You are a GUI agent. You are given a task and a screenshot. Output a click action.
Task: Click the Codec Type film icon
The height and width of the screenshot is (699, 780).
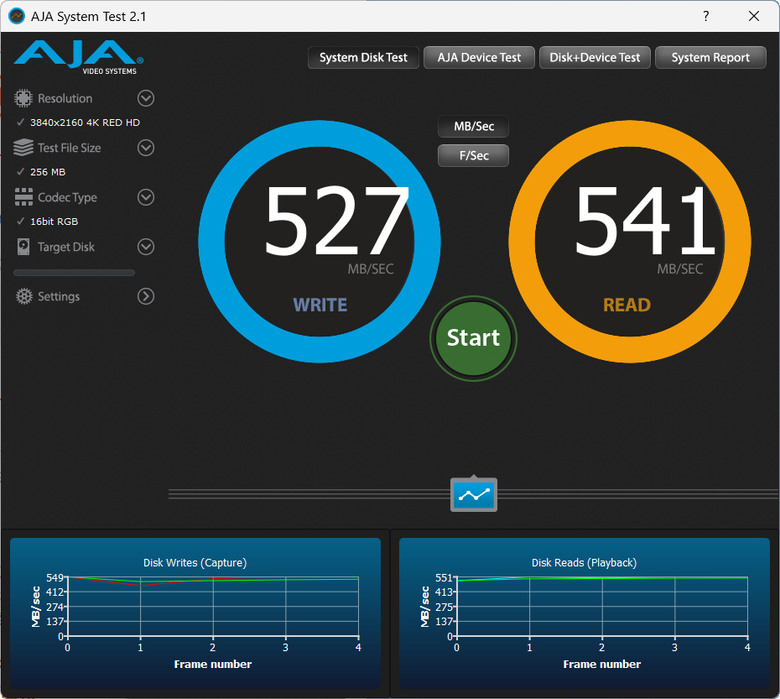point(23,197)
